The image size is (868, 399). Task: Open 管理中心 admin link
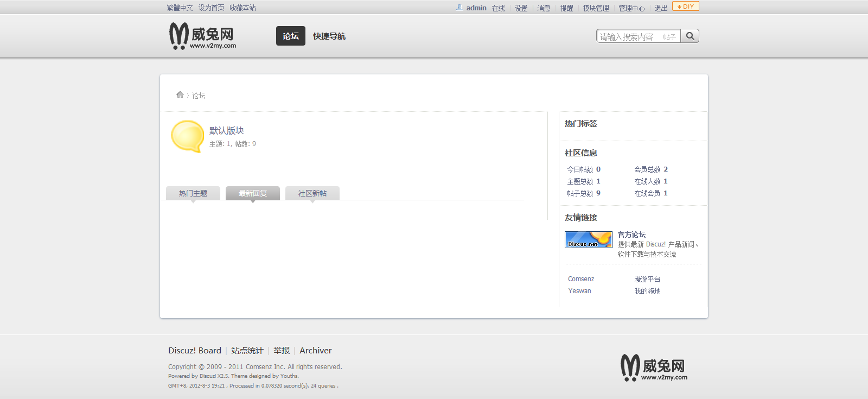click(632, 8)
